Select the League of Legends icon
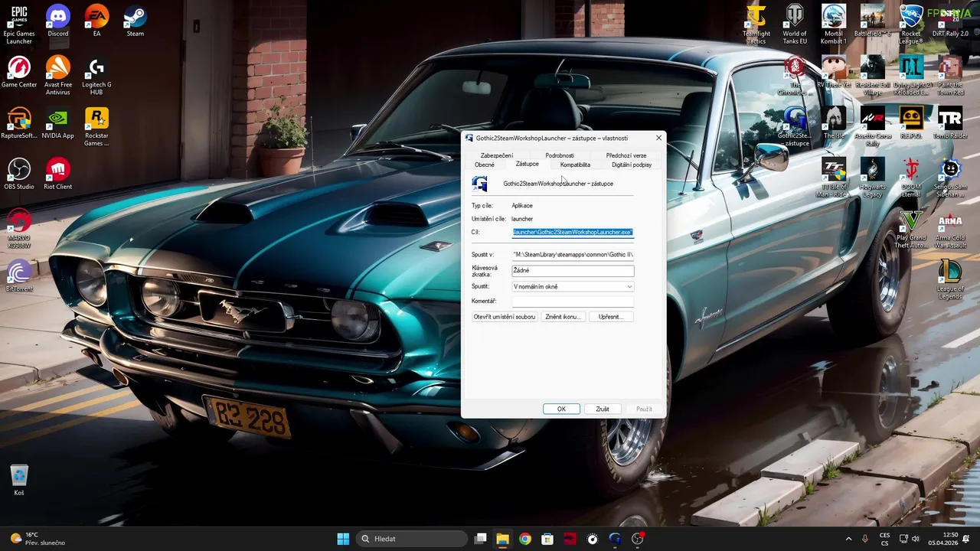The width and height of the screenshot is (980, 551). (x=950, y=280)
